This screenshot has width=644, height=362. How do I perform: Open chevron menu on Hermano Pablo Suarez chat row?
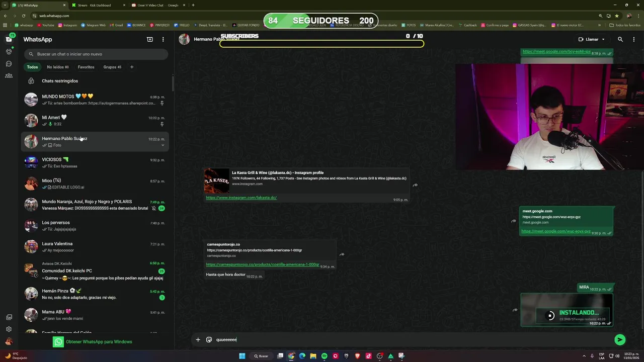163,145
